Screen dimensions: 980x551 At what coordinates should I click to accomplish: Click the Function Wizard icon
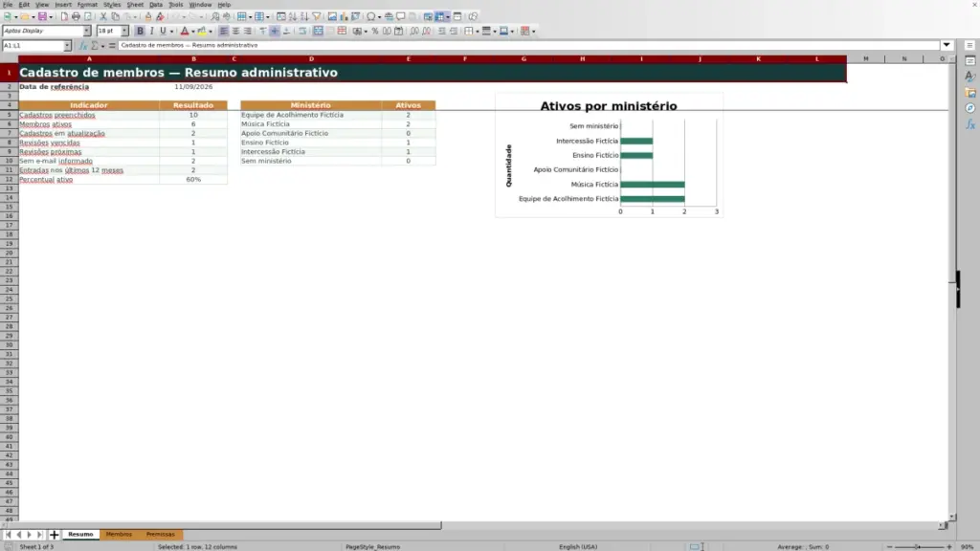pyautogui.click(x=82, y=46)
